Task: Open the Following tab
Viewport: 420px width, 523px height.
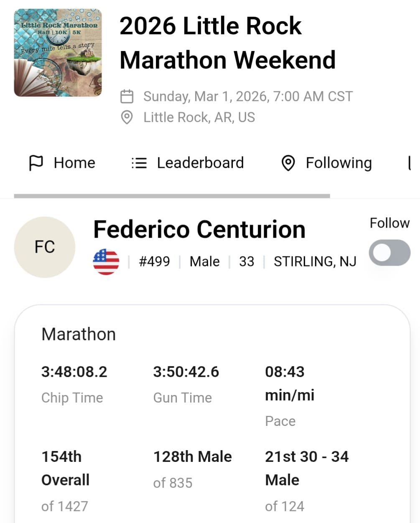Action: [x=326, y=163]
